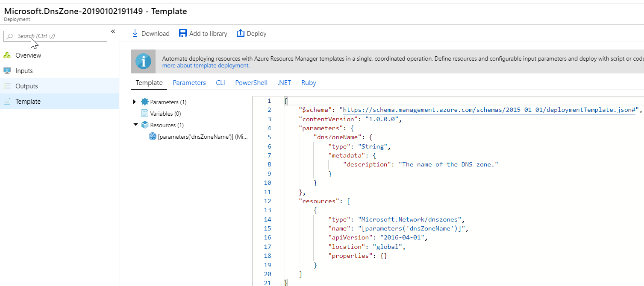The image size is (644, 286).
Task: Click the Template sidebar document icon
Action: tap(7, 102)
